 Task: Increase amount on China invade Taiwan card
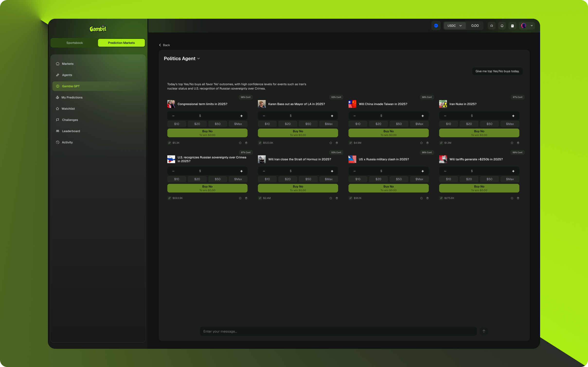423,116
